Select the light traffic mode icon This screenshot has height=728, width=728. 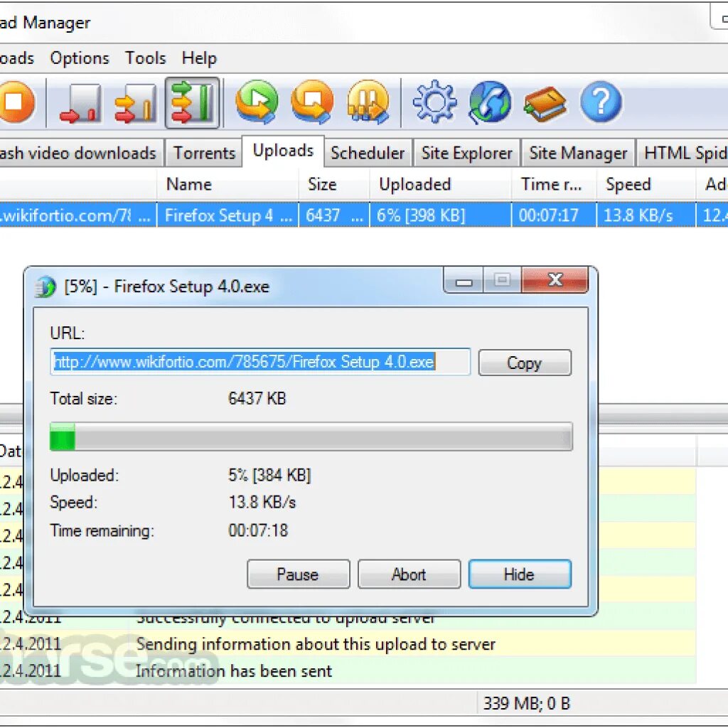click(81, 103)
